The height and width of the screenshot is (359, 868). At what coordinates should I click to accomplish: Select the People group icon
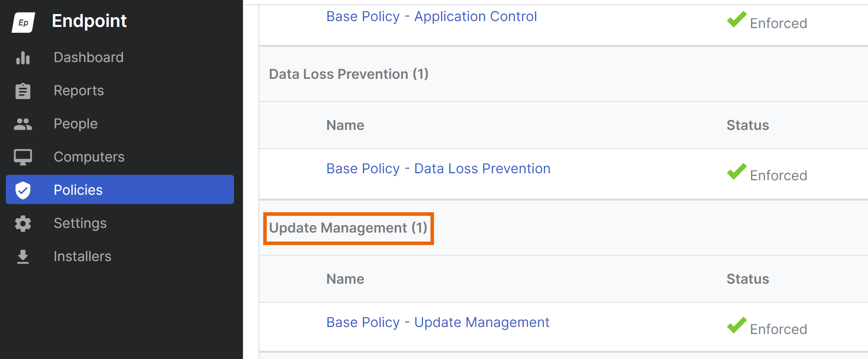pyautogui.click(x=23, y=124)
